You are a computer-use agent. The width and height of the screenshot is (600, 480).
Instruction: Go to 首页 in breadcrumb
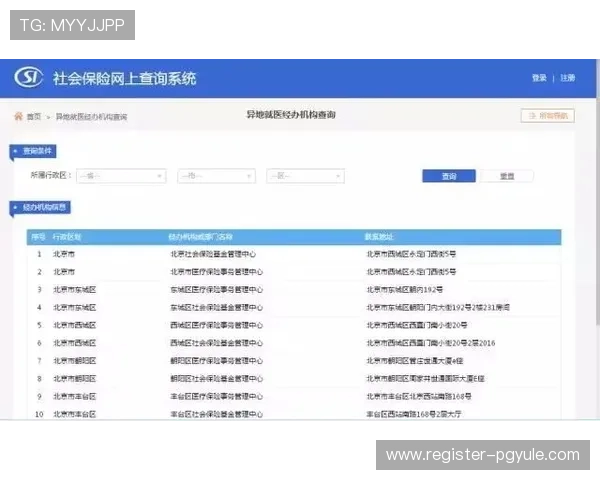34,116
